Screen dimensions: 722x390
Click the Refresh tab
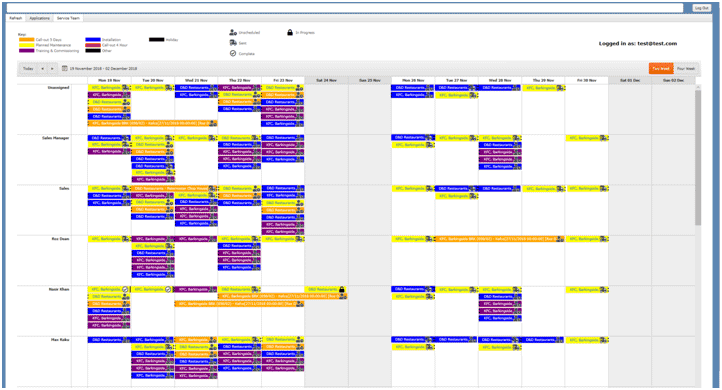point(16,18)
